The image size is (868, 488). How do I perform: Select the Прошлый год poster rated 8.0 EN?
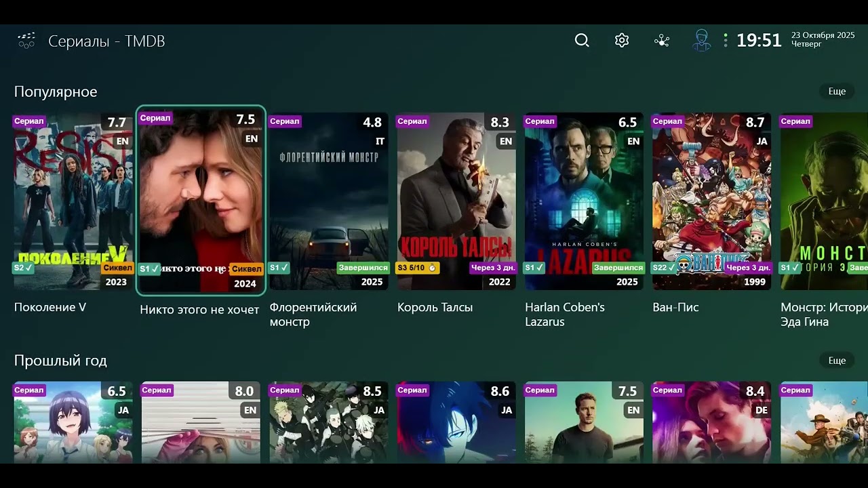201,422
